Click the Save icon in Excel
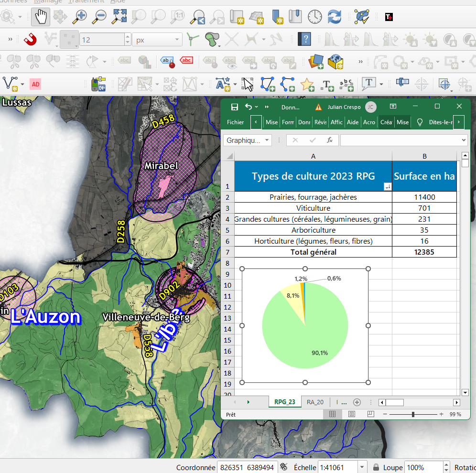 [x=234, y=107]
